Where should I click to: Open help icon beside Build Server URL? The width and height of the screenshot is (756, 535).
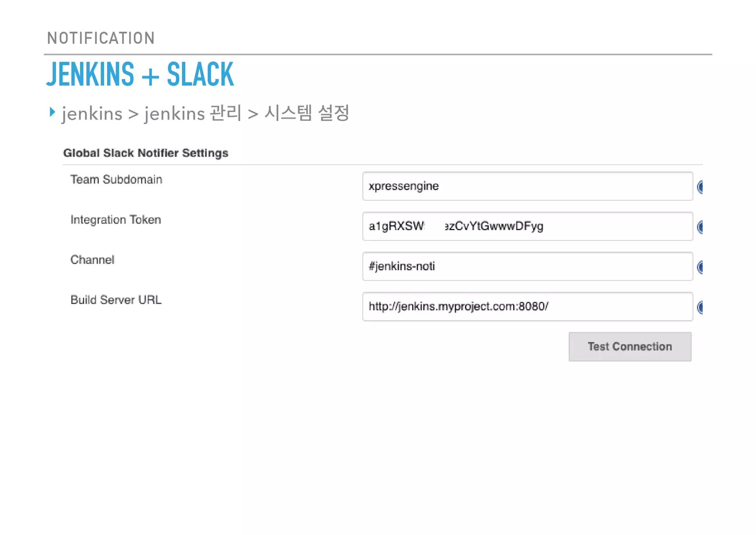click(x=700, y=307)
